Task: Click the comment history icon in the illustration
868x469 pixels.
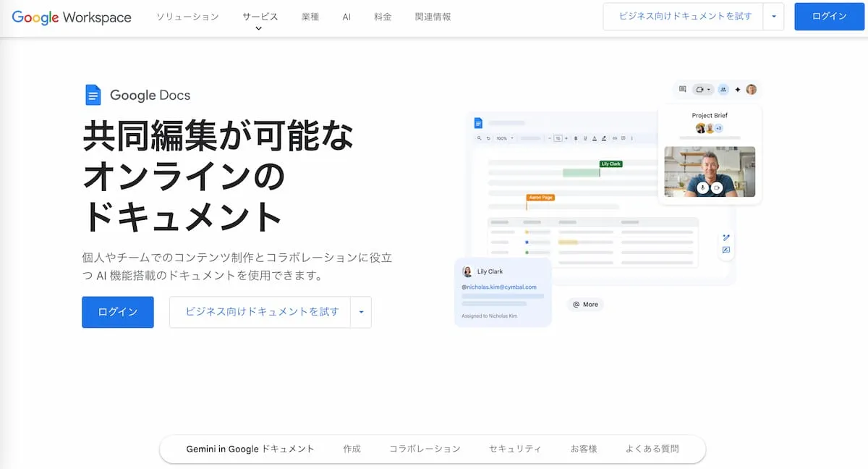Action: pos(682,90)
